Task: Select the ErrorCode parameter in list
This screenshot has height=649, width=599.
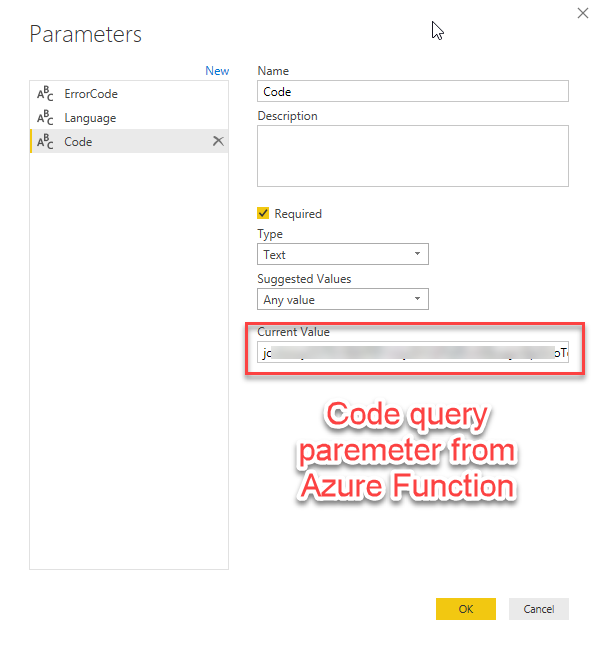Action: (x=129, y=94)
